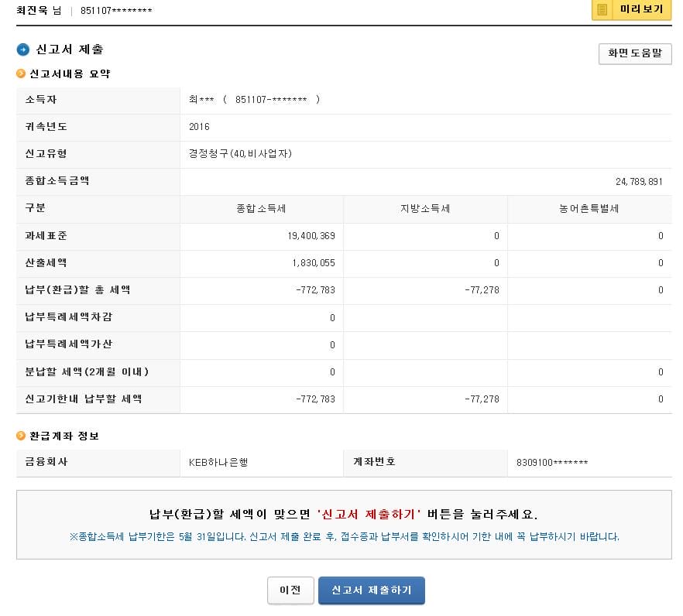Image resolution: width=683 pixels, height=616 pixels.
Task: Click the 지방소득세 column header
Action: (x=425, y=209)
